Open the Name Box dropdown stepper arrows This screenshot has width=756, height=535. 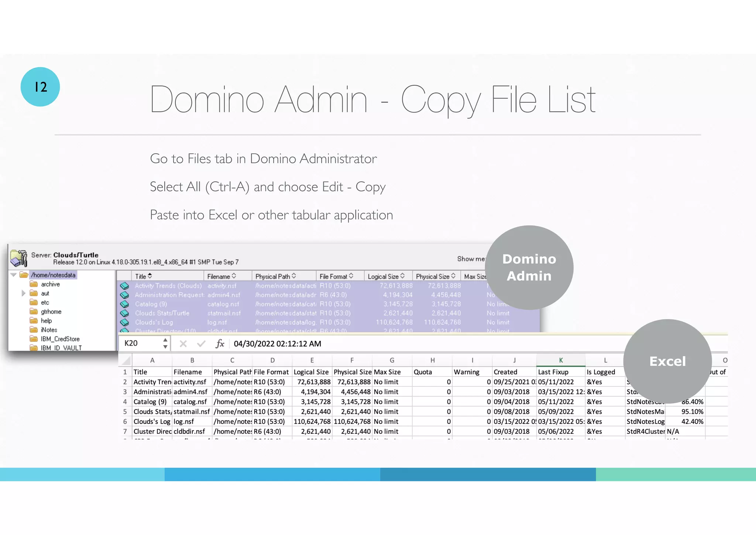(165, 344)
